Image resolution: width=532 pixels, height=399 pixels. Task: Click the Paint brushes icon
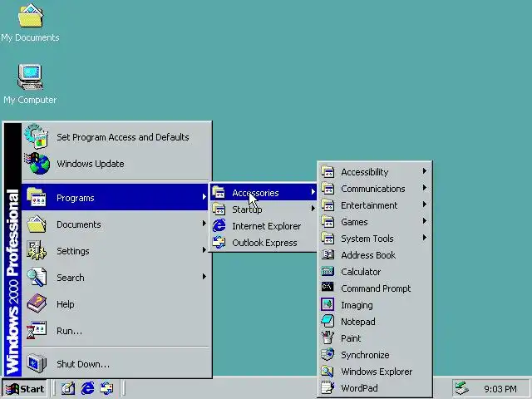point(328,337)
